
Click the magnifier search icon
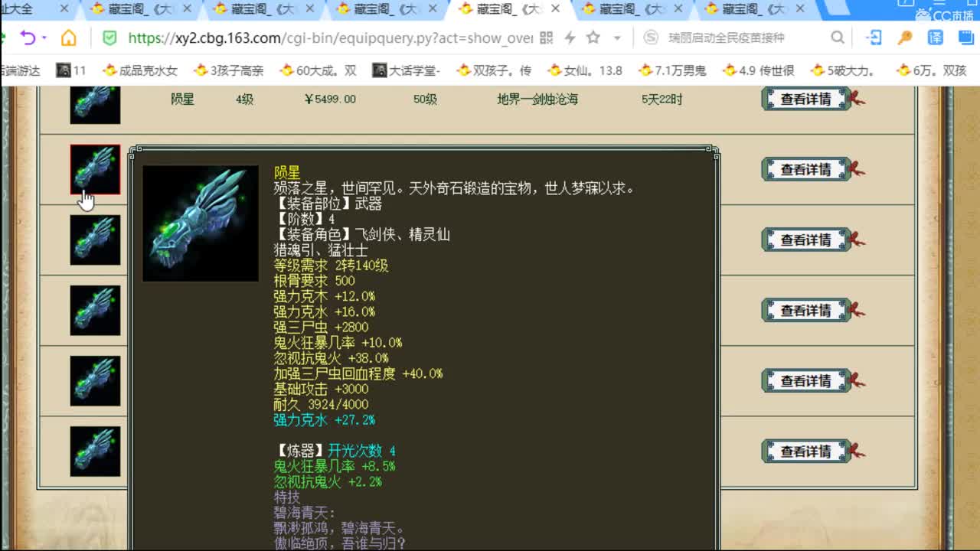838,37
